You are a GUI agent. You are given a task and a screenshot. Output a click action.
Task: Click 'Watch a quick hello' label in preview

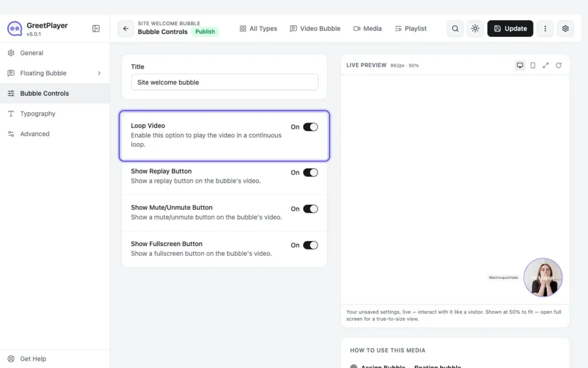[x=503, y=278]
